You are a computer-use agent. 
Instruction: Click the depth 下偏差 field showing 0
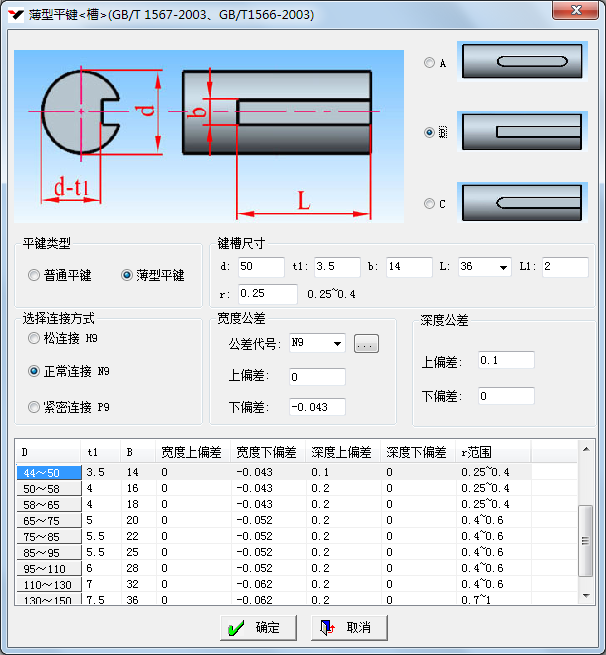point(507,396)
